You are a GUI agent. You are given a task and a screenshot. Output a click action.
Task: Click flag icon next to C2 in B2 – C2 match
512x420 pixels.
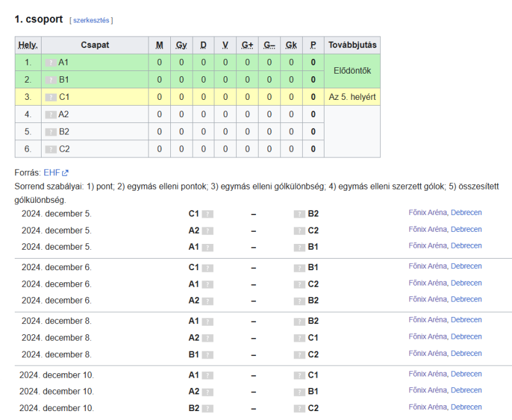pyautogui.click(x=300, y=409)
